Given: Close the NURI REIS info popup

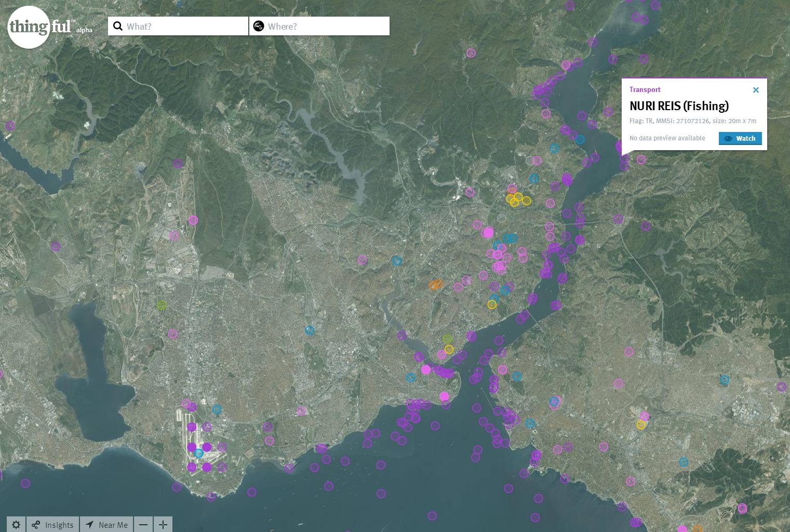Looking at the screenshot, I should (x=756, y=90).
